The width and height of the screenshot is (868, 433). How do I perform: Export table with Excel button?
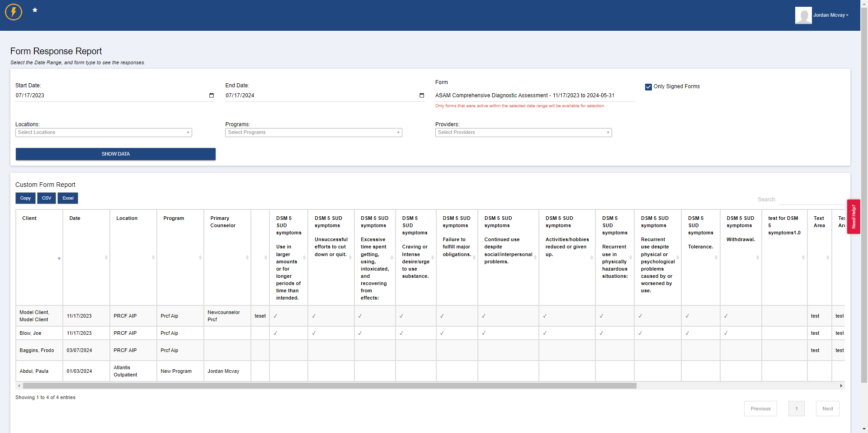coord(68,198)
